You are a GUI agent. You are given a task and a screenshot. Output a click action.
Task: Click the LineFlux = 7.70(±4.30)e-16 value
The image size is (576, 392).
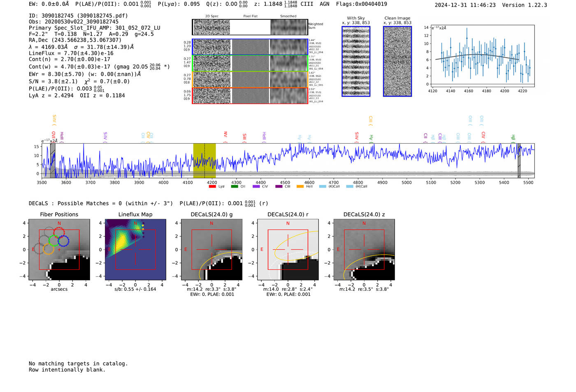click(x=71, y=53)
